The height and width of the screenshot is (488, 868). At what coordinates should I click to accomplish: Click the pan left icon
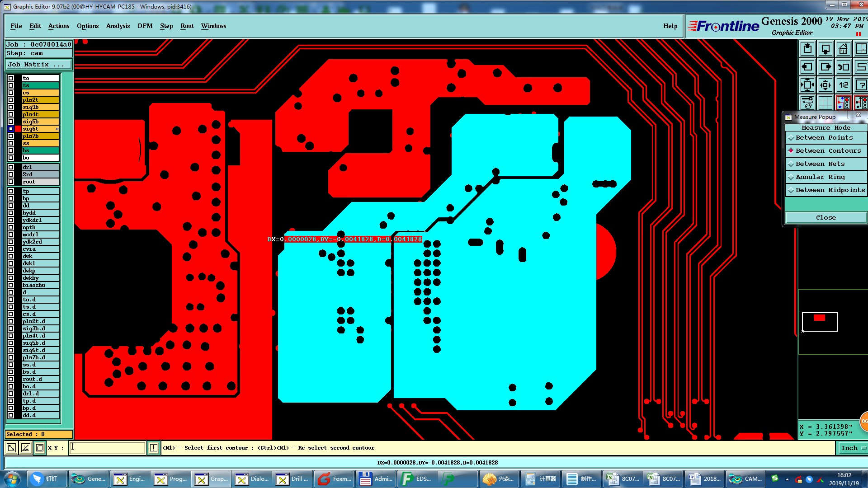click(807, 67)
